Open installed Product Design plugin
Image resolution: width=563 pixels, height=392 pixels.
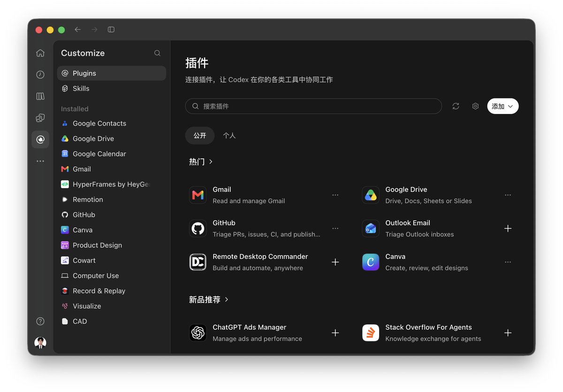coord(112,245)
